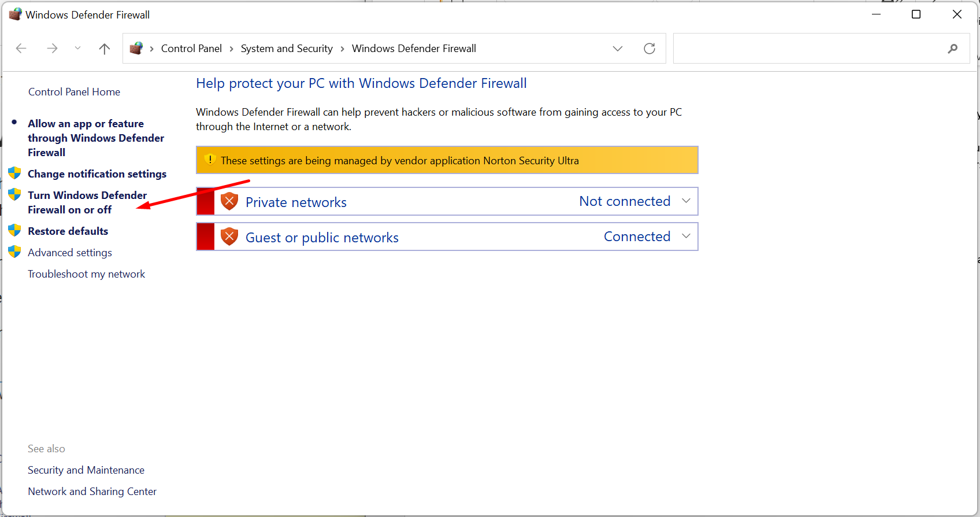Click the shield icon beside Advanced settings
Screen dimensions: 980x517
pyautogui.click(x=14, y=252)
